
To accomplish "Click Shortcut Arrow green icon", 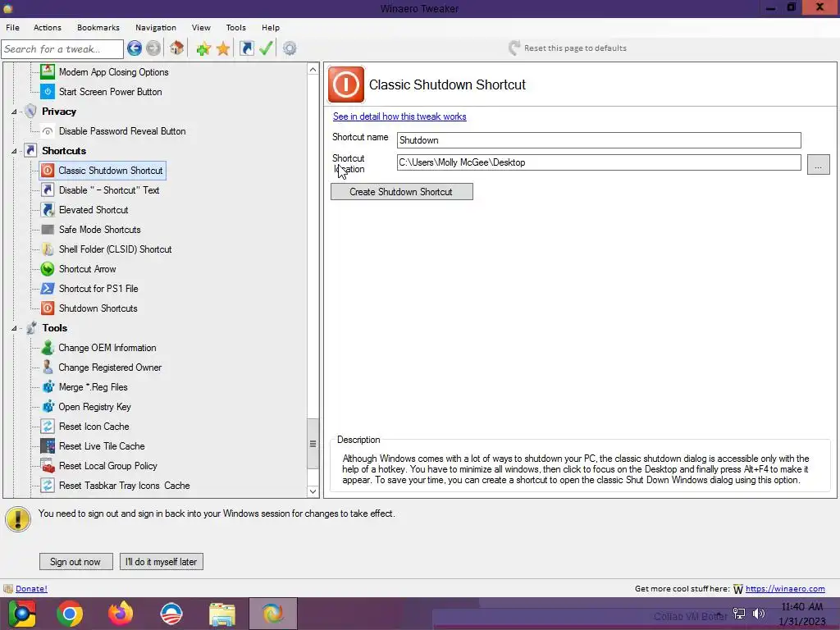I will (x=48, y=269).
